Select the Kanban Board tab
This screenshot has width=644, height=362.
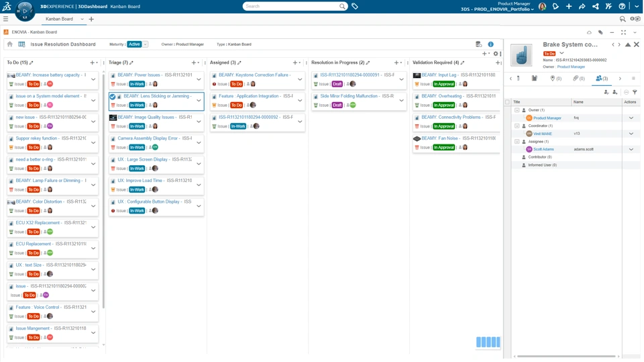pos(59,19)
